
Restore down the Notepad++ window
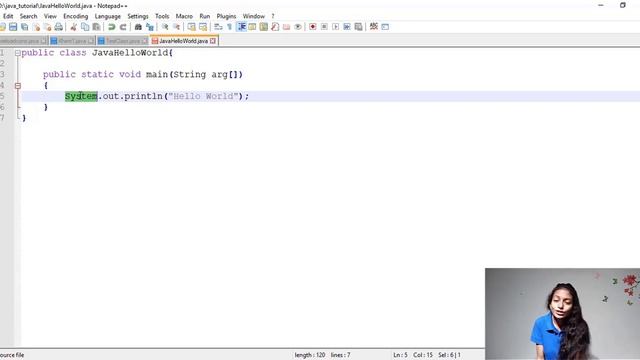tap(622, 5)
